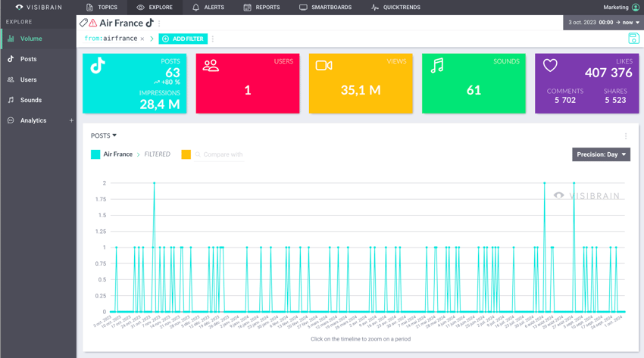Click the Compare with search field
The width and height of the screenshot is (644, 358).
click(x=219, y=154)
